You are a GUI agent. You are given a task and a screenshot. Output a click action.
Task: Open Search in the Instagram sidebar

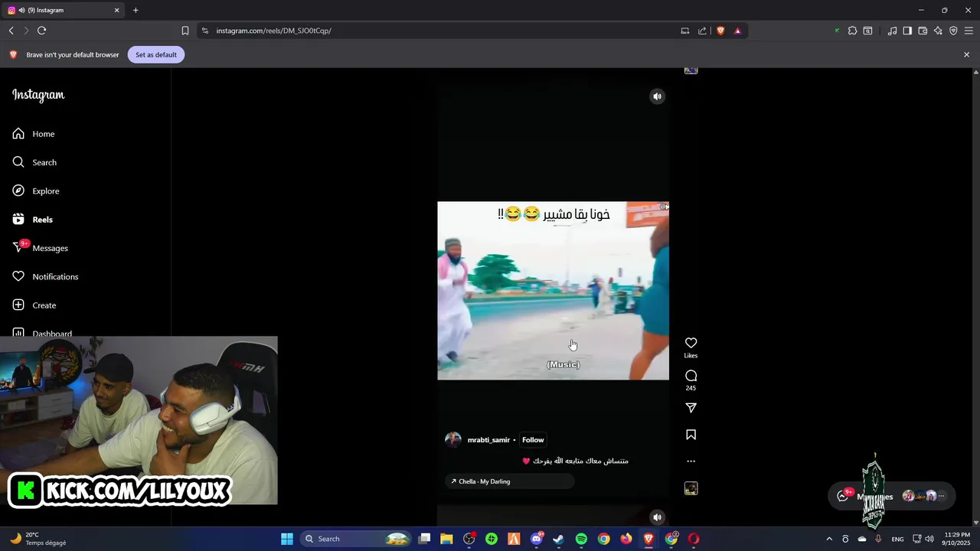tap(34, 162)
